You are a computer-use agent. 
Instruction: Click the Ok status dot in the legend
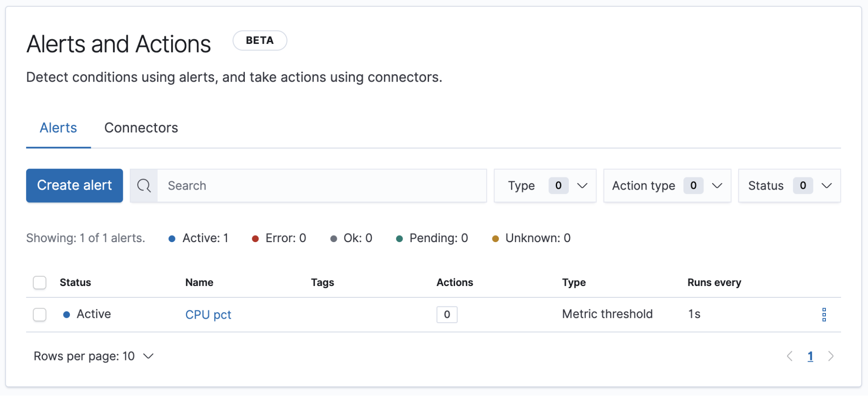pos(333,238)
